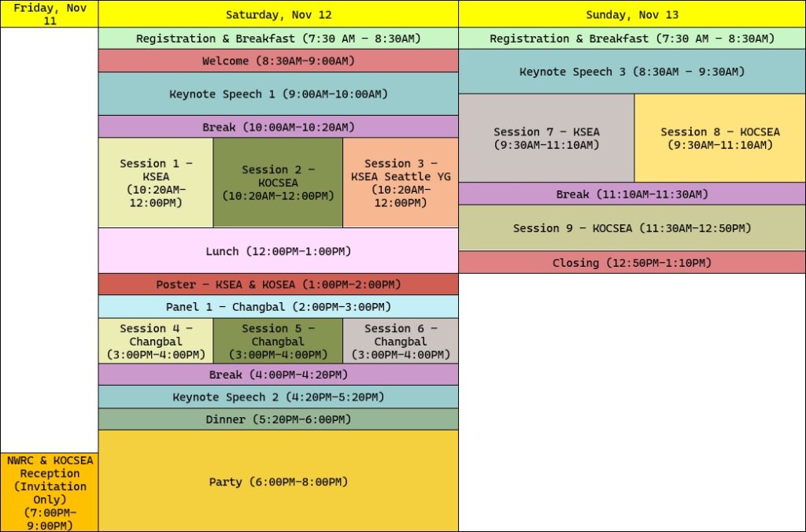
Task: Click Session 1 – KSEA block
Action: (x=155, y=183)
